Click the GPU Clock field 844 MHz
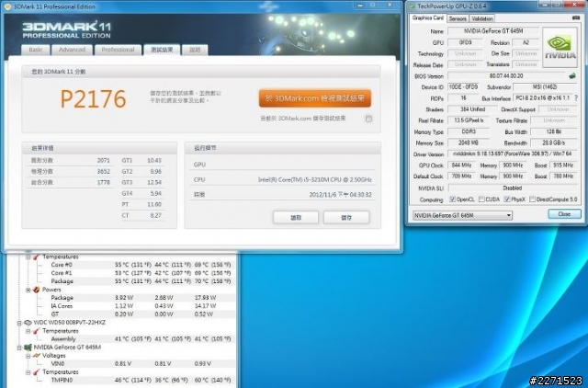 point(461,165)
